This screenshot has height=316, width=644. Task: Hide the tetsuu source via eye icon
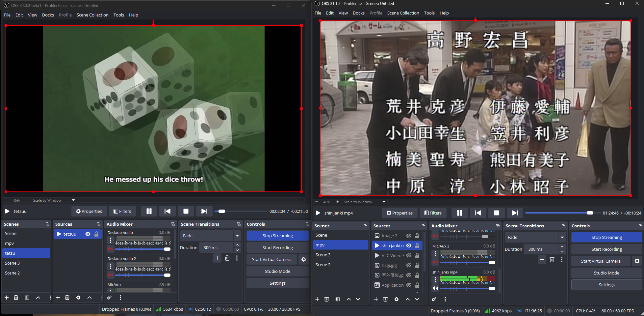coord(88,234)
